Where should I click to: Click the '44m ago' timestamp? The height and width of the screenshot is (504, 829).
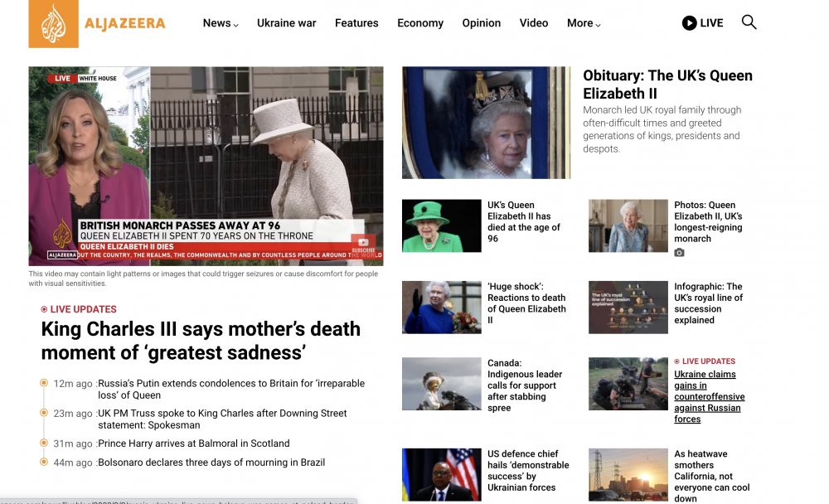click(73, 463)
